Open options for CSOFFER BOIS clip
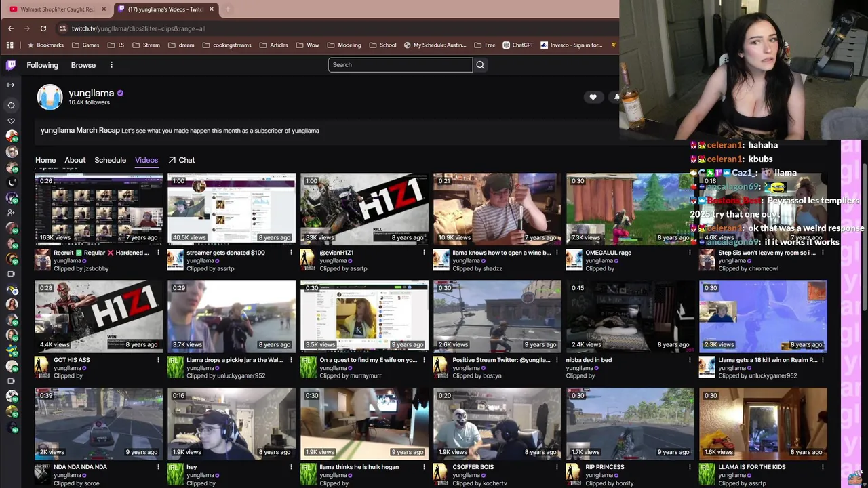This screenshot has width=868, height=488. [x=557, y=467]
